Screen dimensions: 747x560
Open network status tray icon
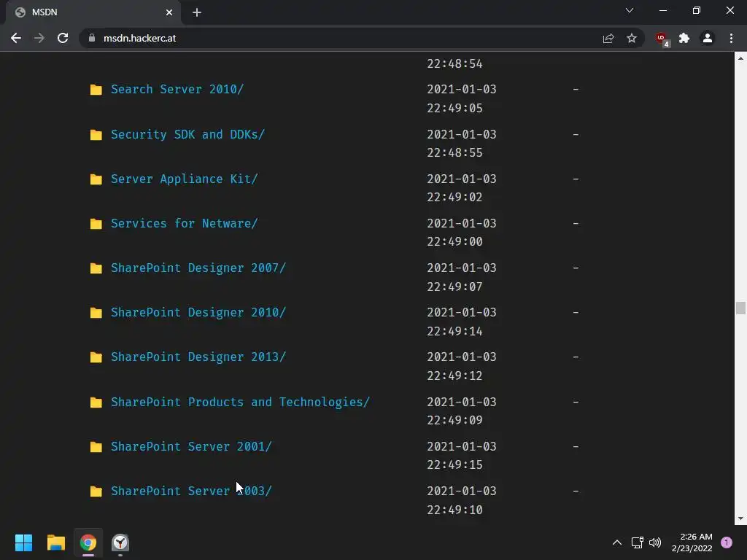tap(638, 542)
